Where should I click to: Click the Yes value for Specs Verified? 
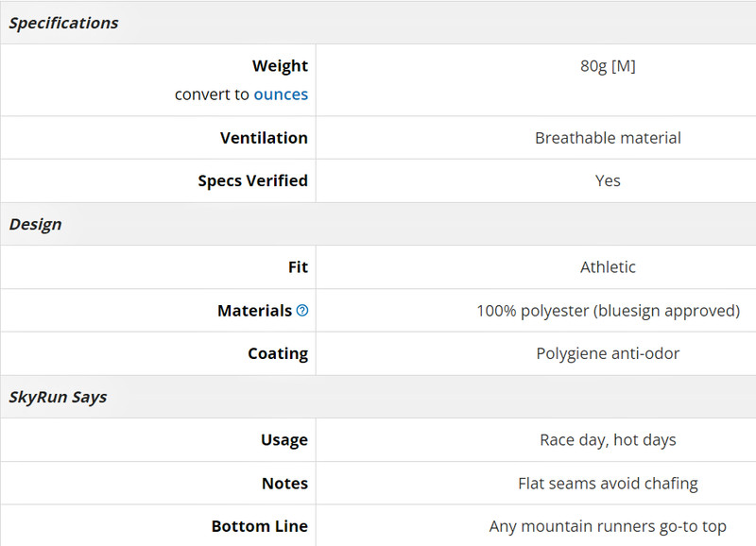click(608, 180)
